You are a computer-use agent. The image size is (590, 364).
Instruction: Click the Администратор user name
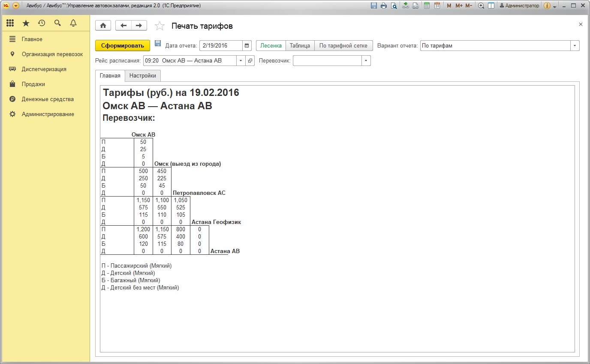tap(522, 6)
